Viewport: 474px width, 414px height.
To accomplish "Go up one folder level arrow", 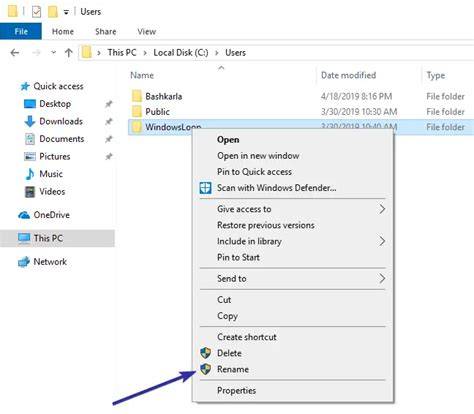I will click(x=69, y=53).
